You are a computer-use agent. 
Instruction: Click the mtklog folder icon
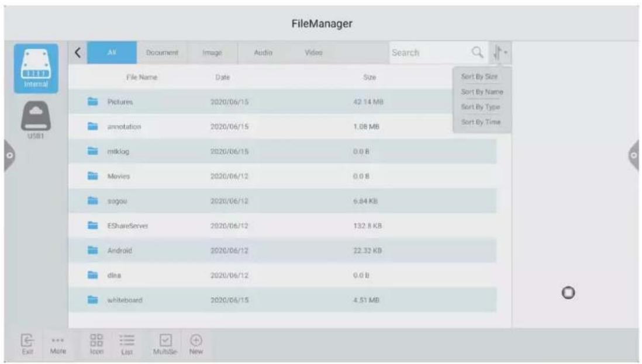coord(93,151)
